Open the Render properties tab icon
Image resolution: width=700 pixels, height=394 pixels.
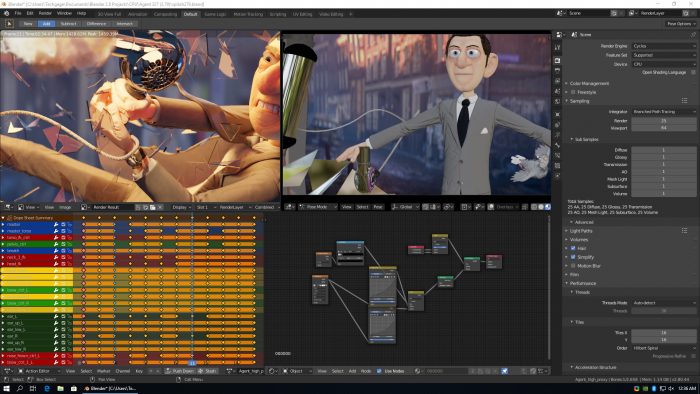(x=558, y=60)
